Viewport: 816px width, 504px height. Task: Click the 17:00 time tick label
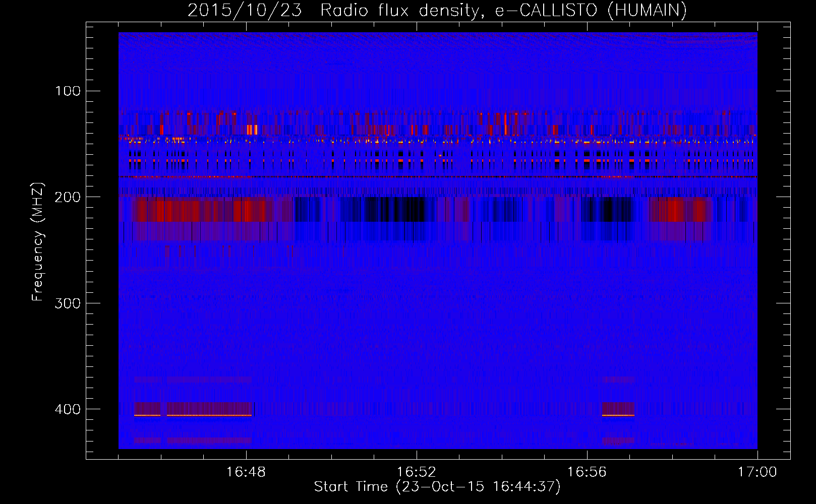pyautogui.click(x=757, y=472)
